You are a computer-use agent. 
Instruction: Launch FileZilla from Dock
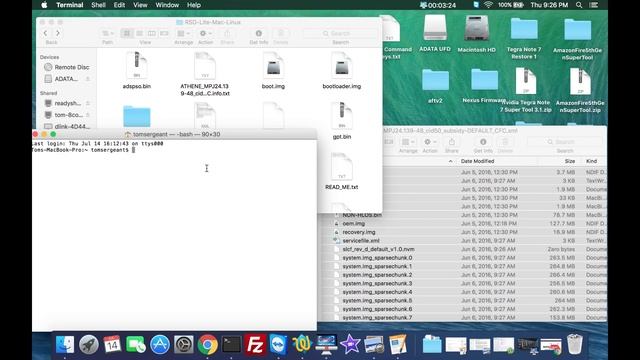[255, 344]
